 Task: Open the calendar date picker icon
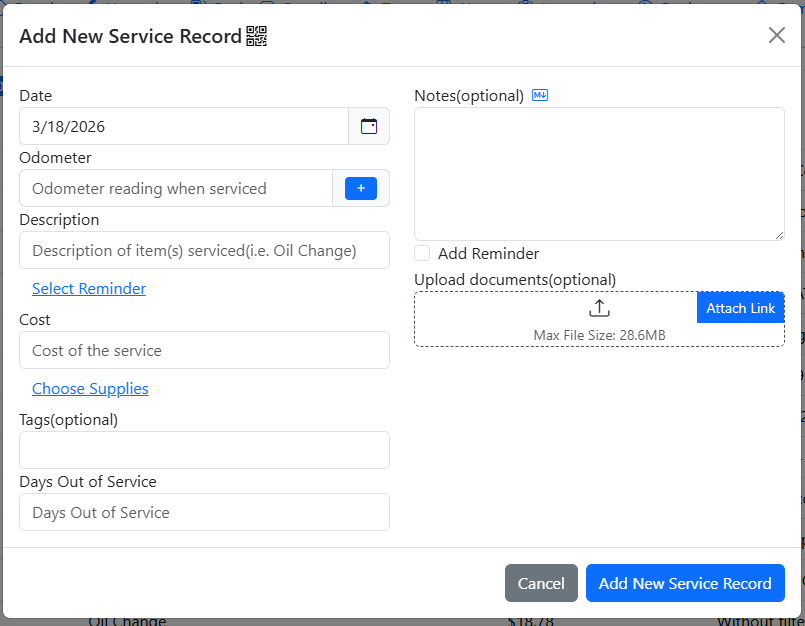pos(369,127)
